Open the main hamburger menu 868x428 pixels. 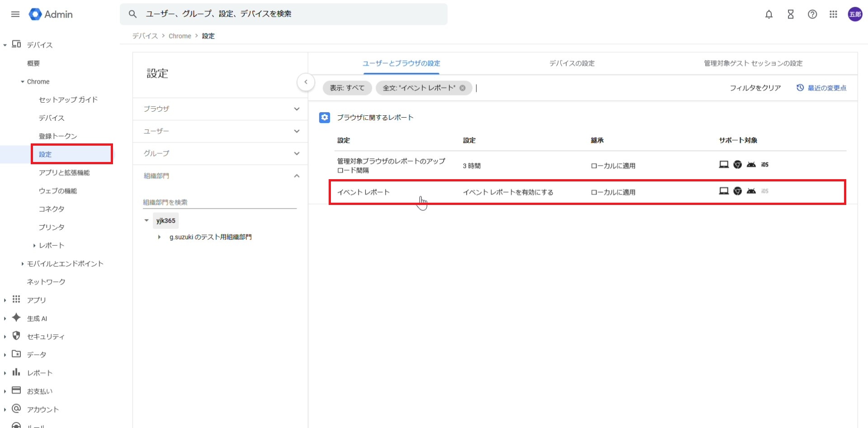(15, 14)
